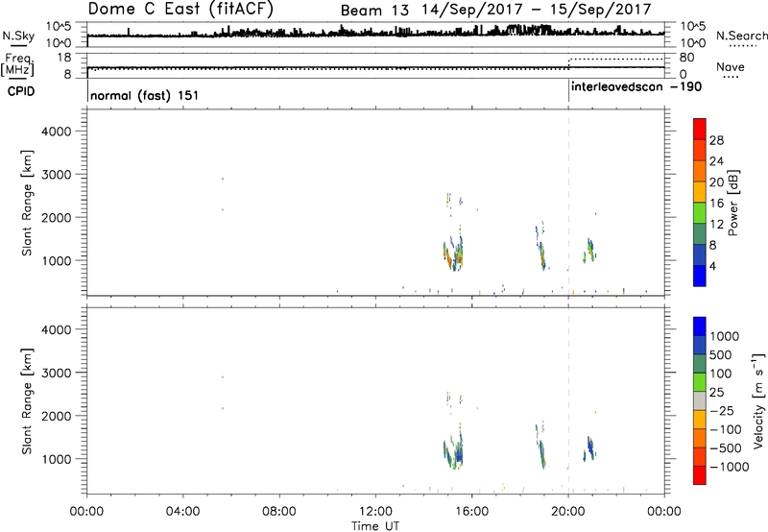
Task: Click the 'Slant Range [km]' label of power panel
Action: click(x=27, y=203)
